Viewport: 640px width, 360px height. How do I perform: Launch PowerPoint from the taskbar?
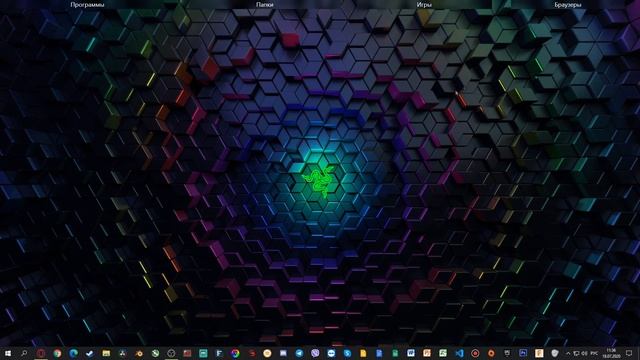click(427, 353)
